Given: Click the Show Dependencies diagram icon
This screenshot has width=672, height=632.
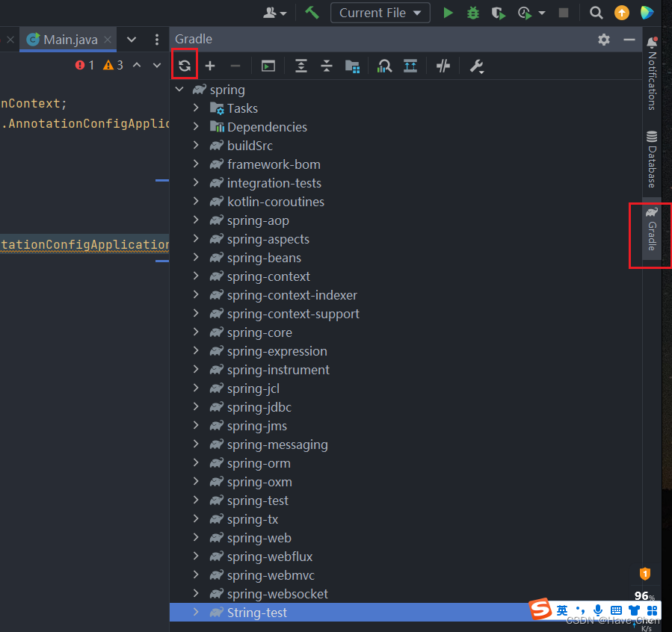Looking at the screenshot, I should (x=410, y=66).
